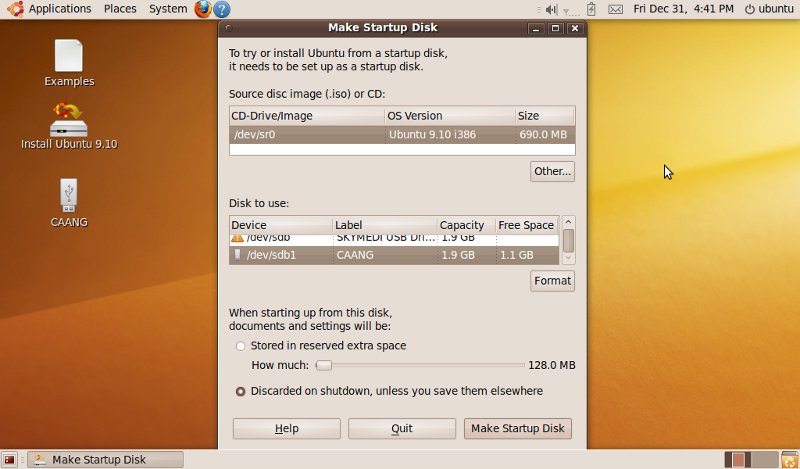Click the Device column header
This screenshot has width=800, height=469.
pyautogui.click(x=281, y=225)
